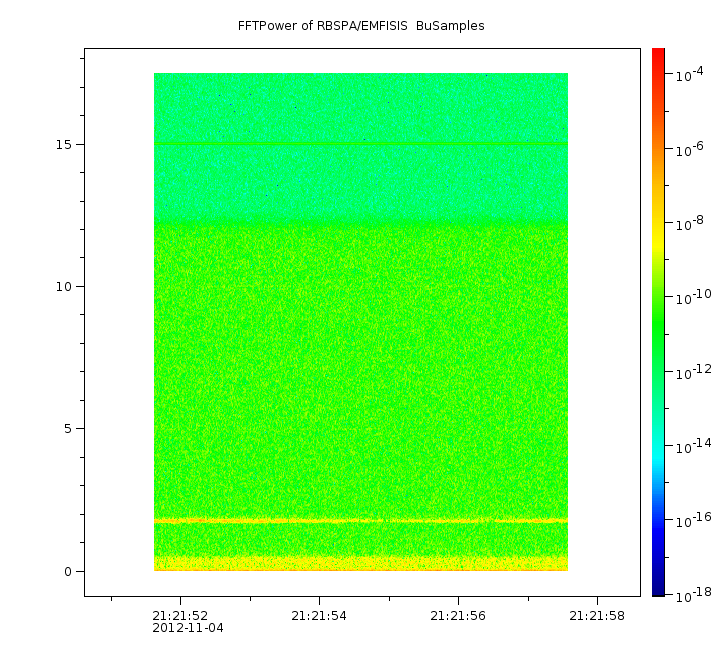Click the plot title 'FFTPower of RBSPA/EMFISIS BuSamples'
Screen dimensions: 724x656
click(361, 26)
